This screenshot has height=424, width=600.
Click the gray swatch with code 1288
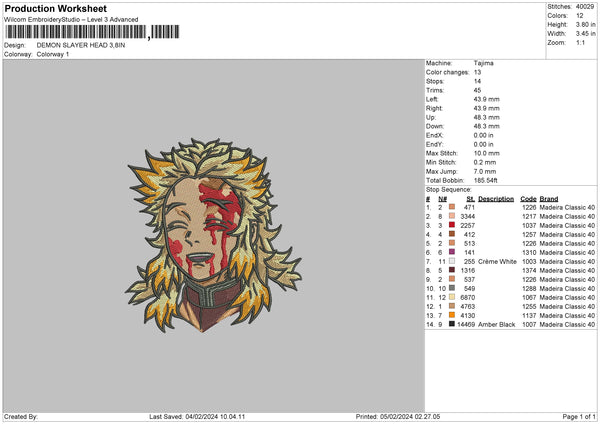(x=452, y=288)
